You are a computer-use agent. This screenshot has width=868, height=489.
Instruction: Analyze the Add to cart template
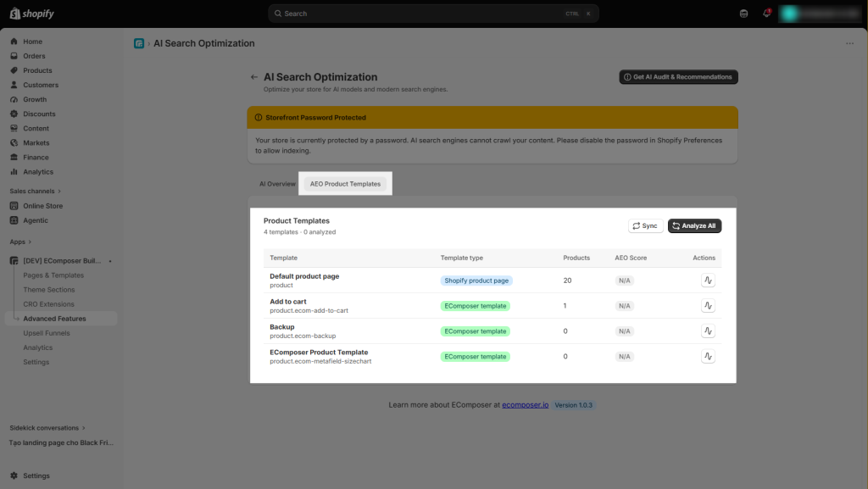[x=708, y=306]
